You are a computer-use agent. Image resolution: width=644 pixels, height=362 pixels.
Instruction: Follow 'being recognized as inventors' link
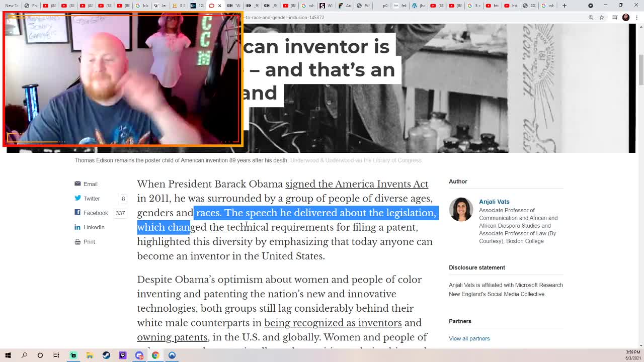[x=333, y=323]
